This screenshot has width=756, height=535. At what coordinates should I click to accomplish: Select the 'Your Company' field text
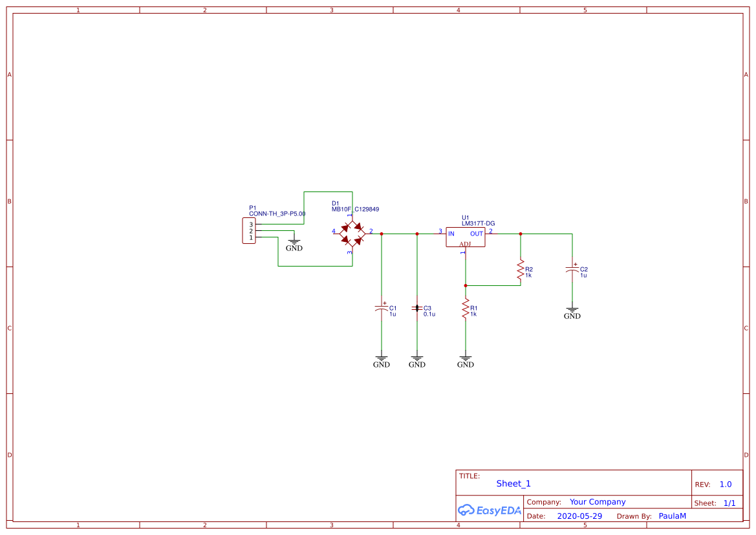[x=598, y=502]
